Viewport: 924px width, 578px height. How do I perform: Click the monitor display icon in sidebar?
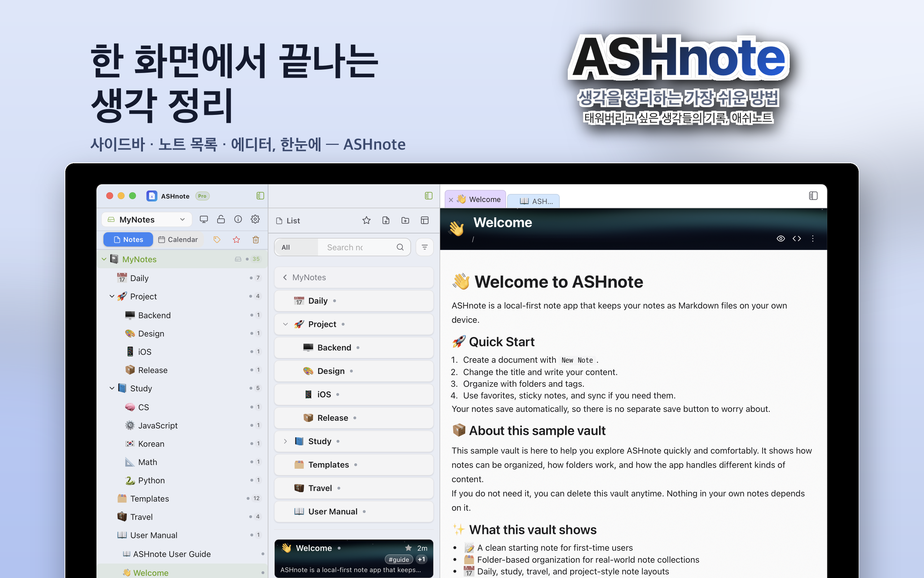click(x=204, y=219)
